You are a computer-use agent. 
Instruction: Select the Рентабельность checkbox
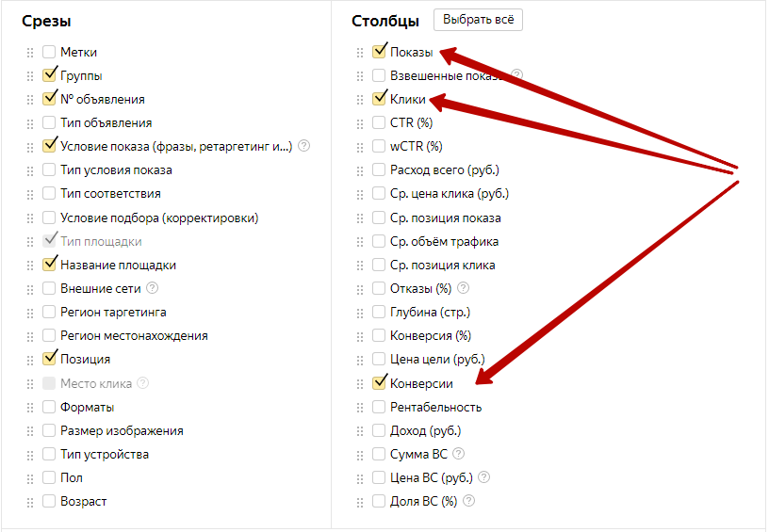pos(379,407)
